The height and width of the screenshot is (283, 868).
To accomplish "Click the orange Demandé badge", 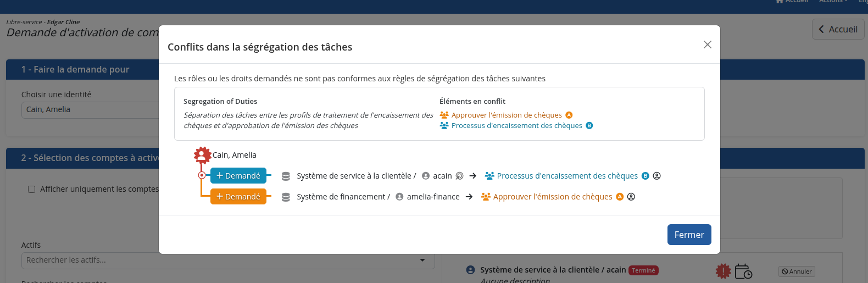I will 238,197.
